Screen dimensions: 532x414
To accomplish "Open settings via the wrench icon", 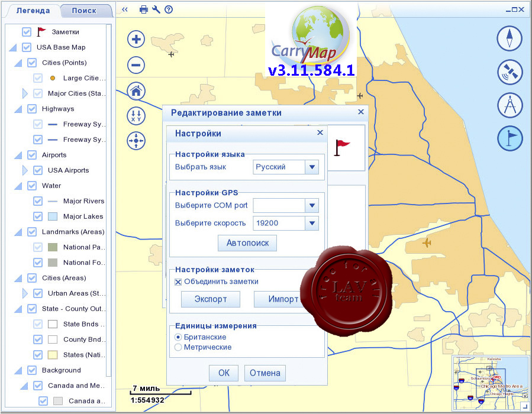I will (x=156, y=9).
